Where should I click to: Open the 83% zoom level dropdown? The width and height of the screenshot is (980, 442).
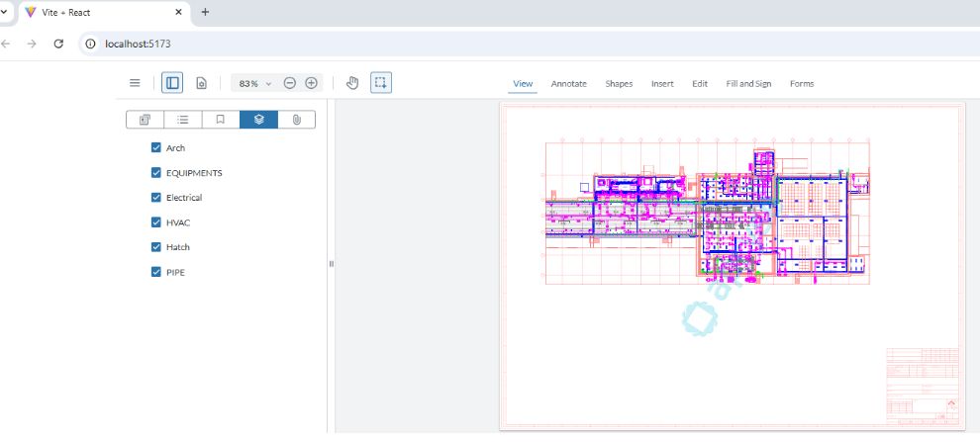click(x=255, y=83)
